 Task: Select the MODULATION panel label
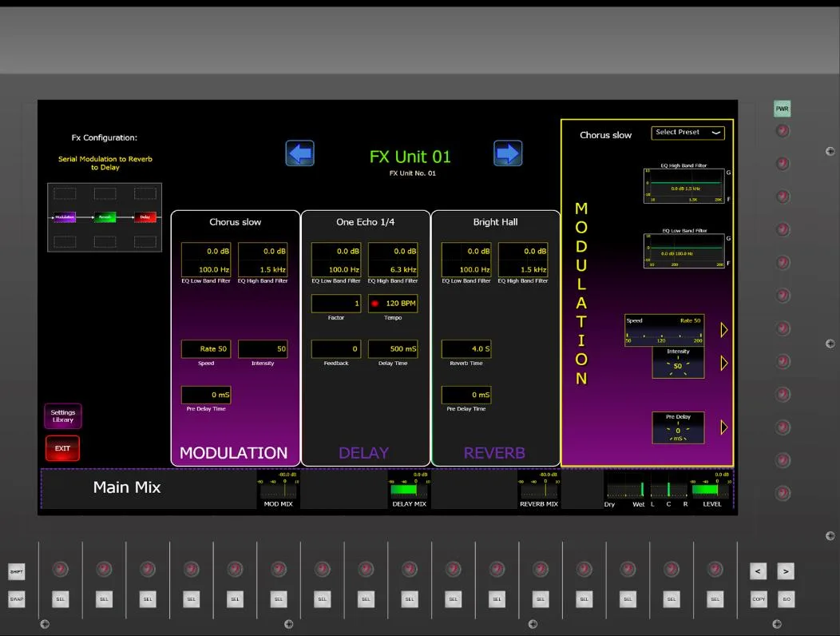[234, 453]
